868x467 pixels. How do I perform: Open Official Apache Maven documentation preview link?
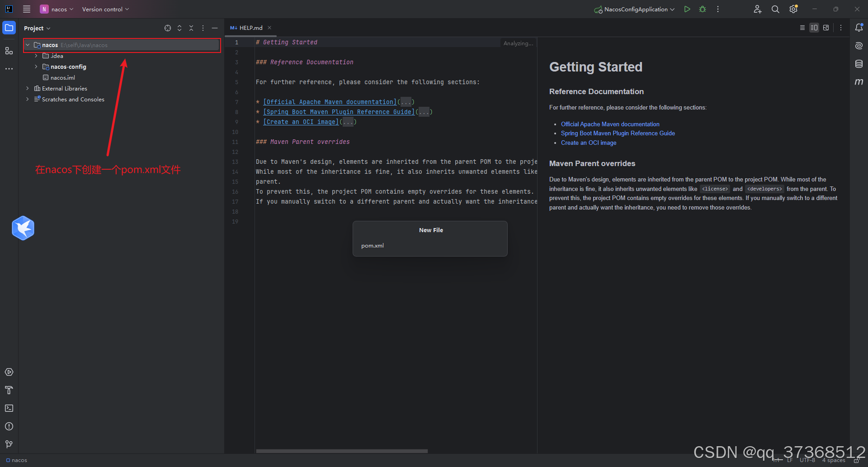click(610, 124)
